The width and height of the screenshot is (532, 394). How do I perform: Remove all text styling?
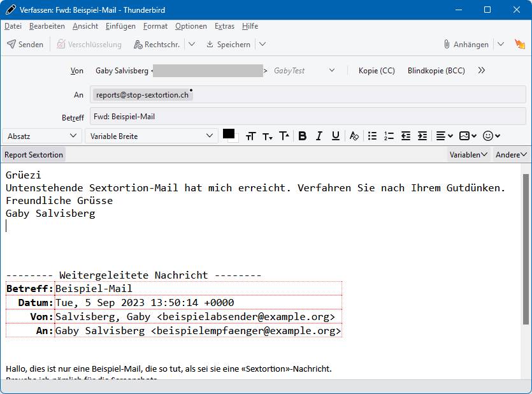(x=353, y=136)
